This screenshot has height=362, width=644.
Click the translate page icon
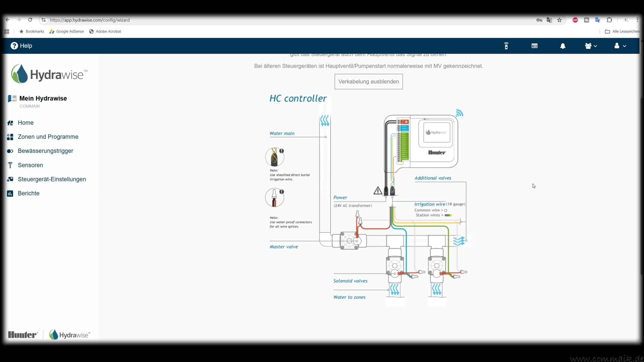coord(549,20)
